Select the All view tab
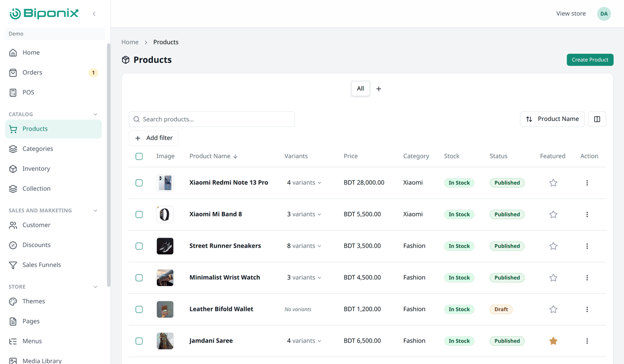 pyautogui.click(x=360, y=89)
